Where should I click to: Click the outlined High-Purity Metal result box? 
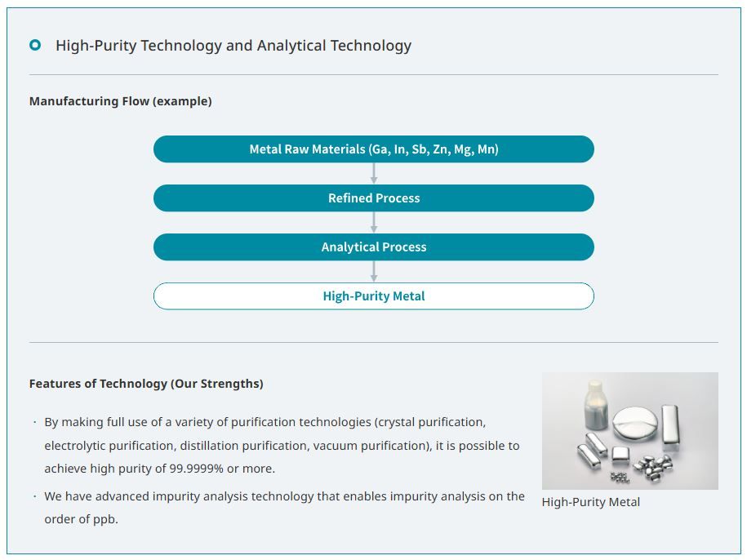pos(373,296)
